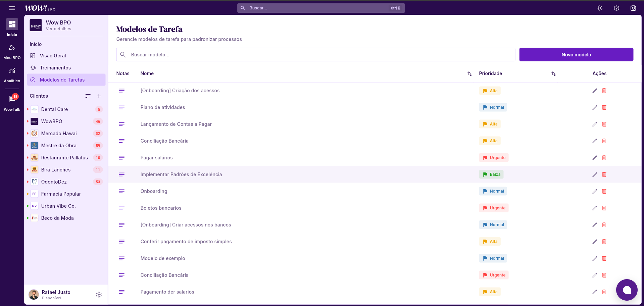Open the help question mark icon
This screenshot has height=306, width=644.
(616, 8)
